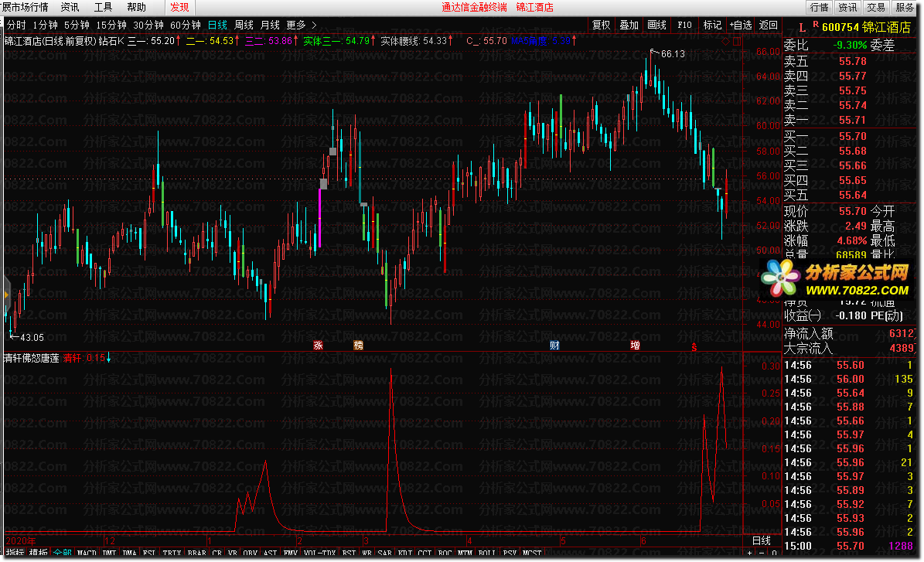The width and height of the screenshot is (924, 562).
Task: Select the 30分钟 period tab
Action: [x=148, y=25]
